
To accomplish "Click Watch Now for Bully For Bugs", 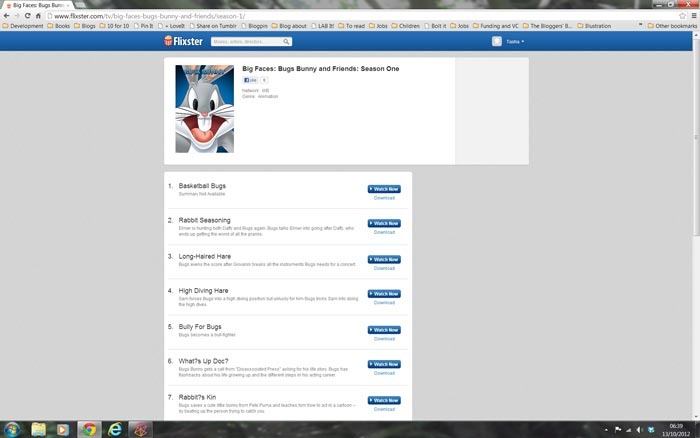I will (384, 330).
